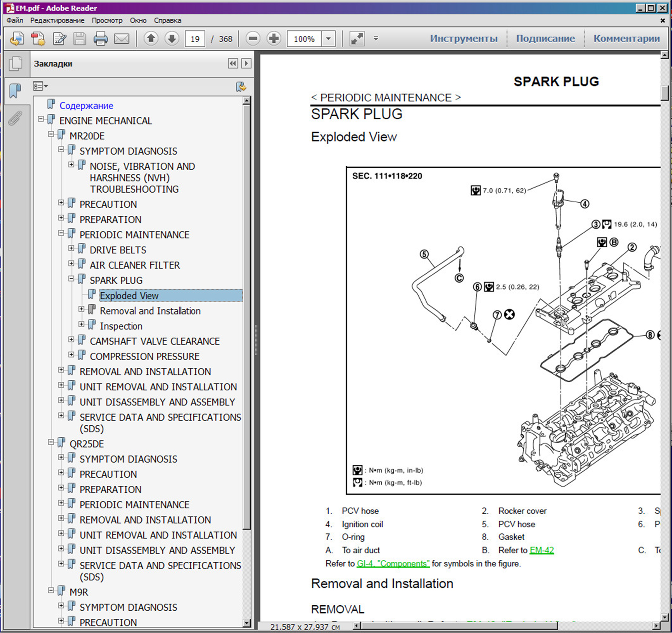The height and width of the screenshot is (633, 672).
Task: Collapse the bookmarks navigation pane
Action: [233, 63]
